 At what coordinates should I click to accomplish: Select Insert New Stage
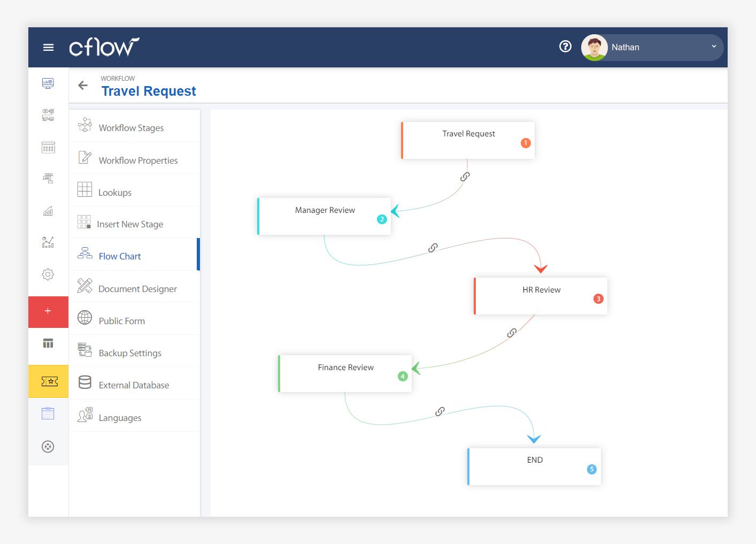tap(130, 224)
